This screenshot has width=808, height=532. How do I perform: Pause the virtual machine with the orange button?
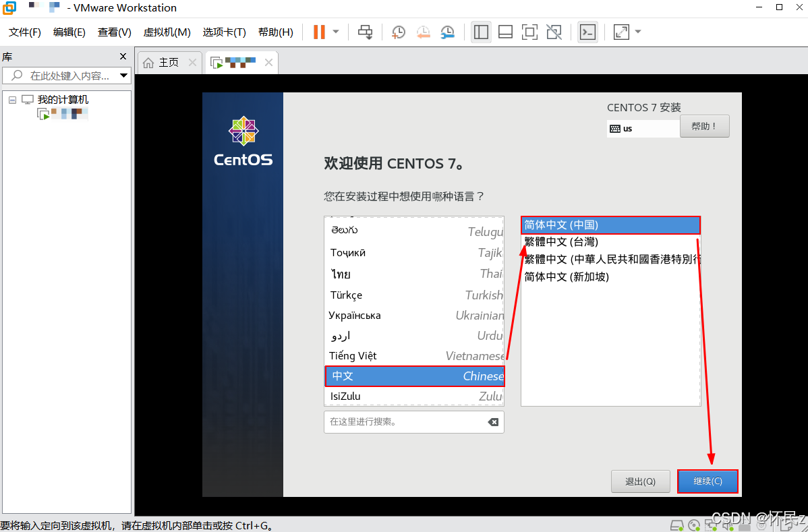click(x=320, y=32)
